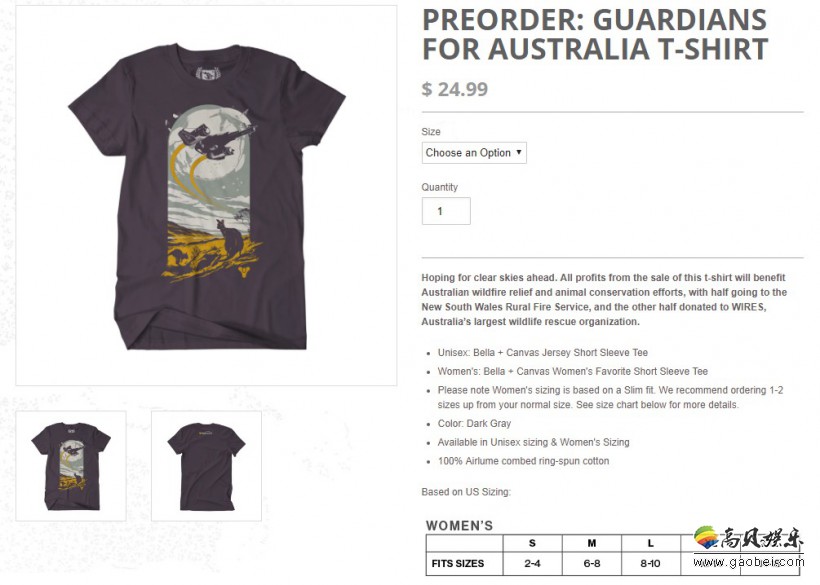This screenshot has height=585, width=820.
Task: Click the $ 24.99 price text
Action: (454, 89)
